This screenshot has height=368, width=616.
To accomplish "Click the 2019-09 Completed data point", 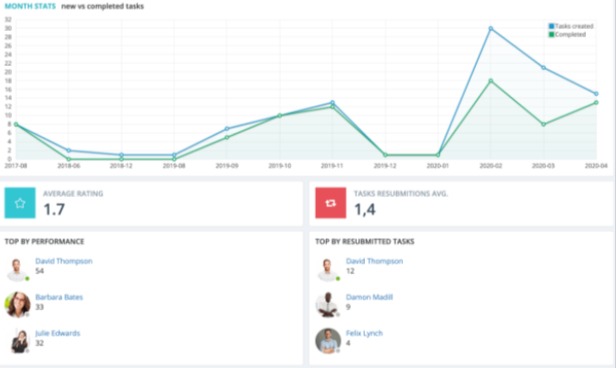I will pyautogui.click(x=227, y=137).
